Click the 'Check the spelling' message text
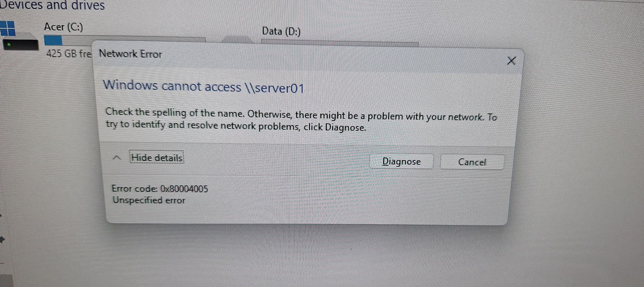This screenshot has height=287, width=644. coord(301,120)
